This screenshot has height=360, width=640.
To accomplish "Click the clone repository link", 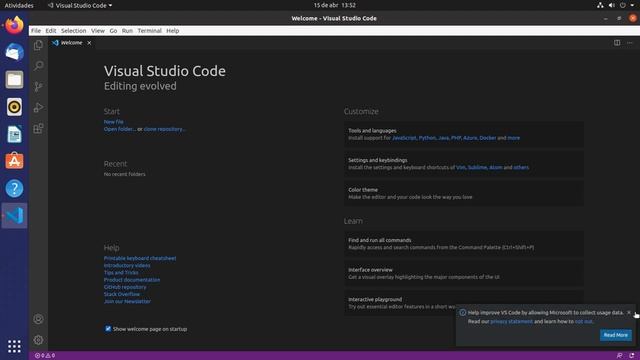I will point(164,129).
